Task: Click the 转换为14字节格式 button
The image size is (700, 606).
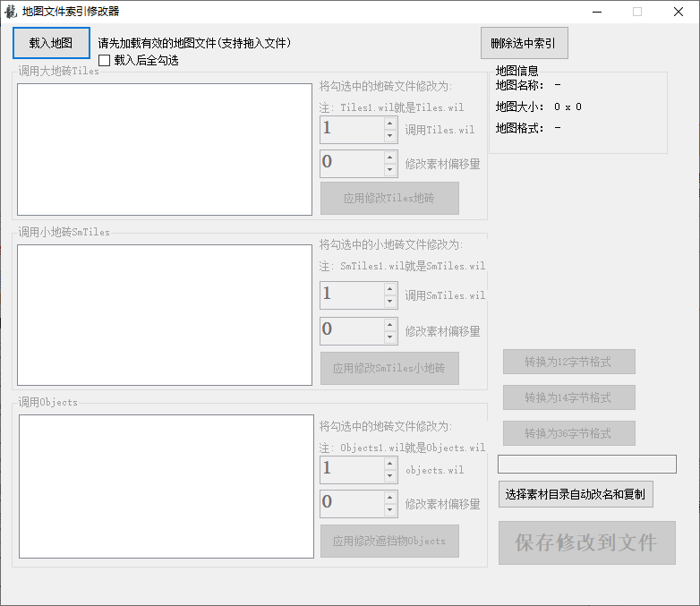Action: [x=568, y=397]
